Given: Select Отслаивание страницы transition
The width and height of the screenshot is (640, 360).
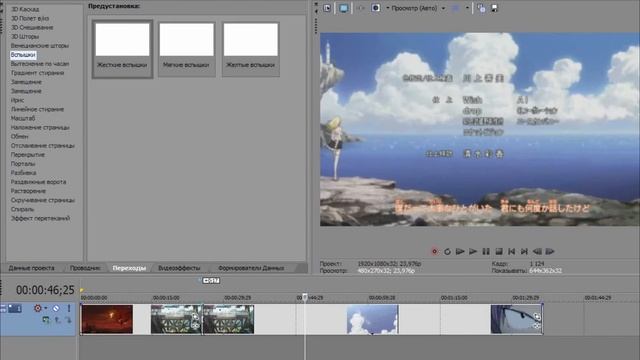Looking at the screenshot, I should click(x=42, y=146).
